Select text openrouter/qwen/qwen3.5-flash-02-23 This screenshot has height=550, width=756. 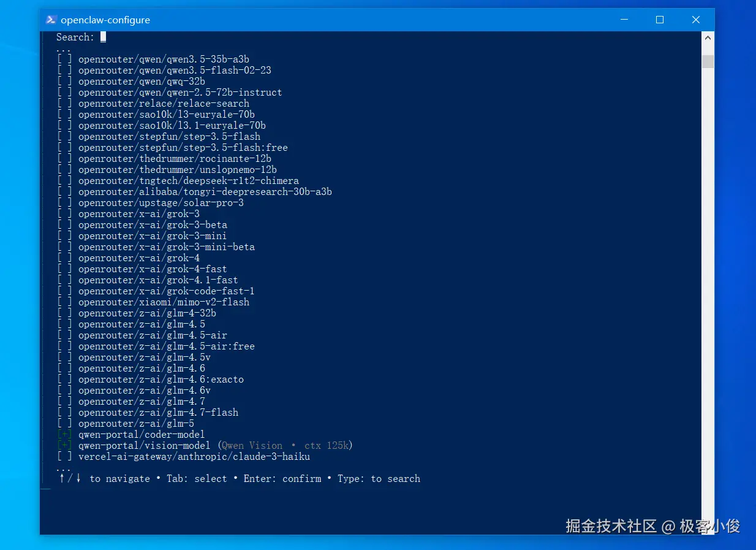pyautogui.click(x=175, y=71)
